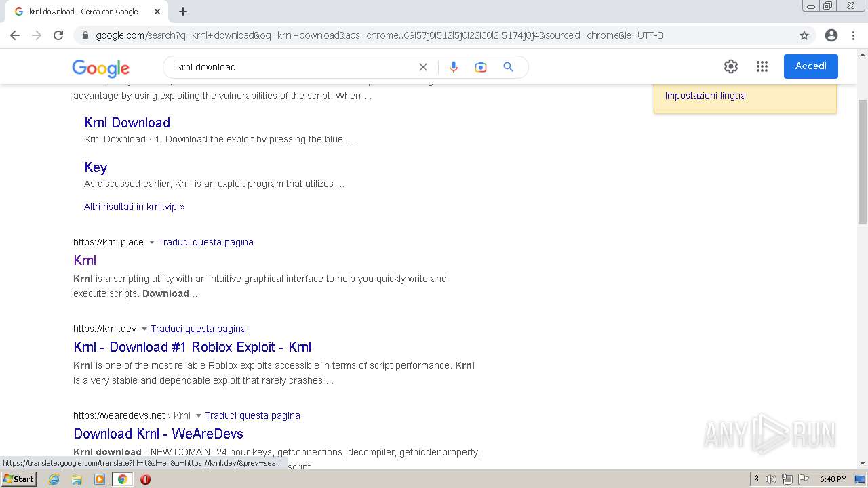This screenshot has width=868, height=488.
Task: Start voice search with the microphone
Action: pos(454,67)
